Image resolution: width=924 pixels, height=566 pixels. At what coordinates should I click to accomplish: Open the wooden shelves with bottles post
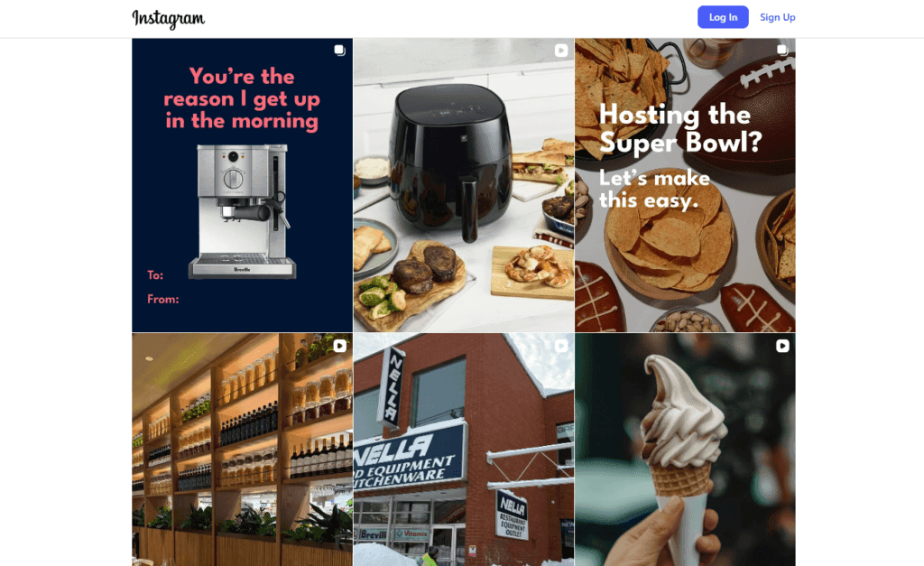pyautogui.click(x=242, y=450)
